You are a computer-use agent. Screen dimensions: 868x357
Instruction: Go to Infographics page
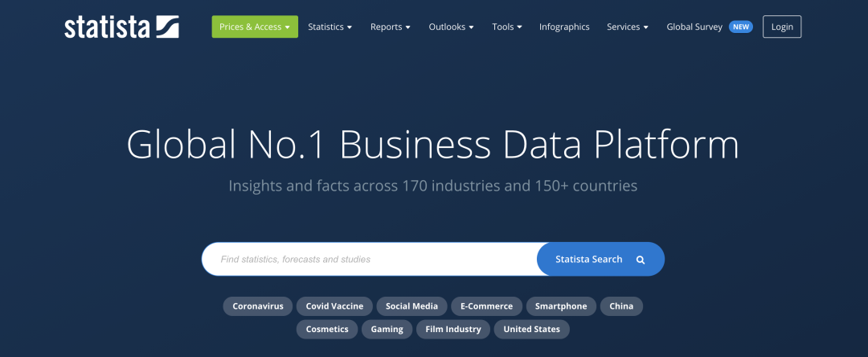pyautogui.click(x=564, y=27)
